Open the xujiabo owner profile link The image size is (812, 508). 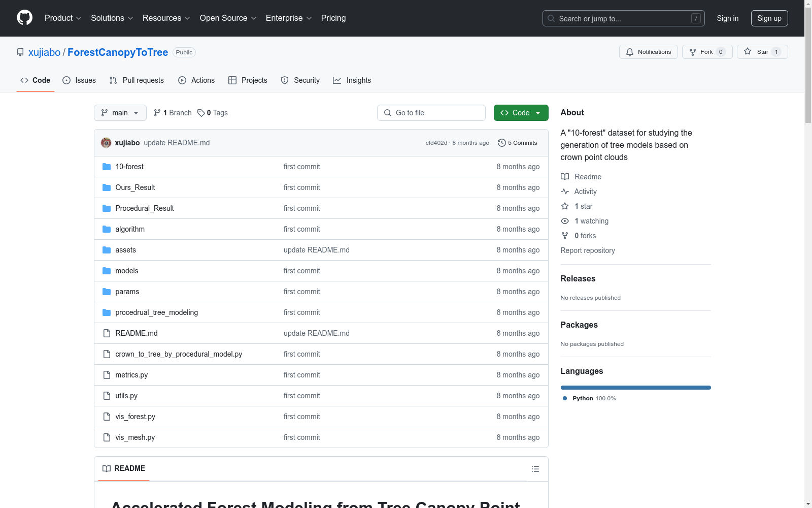(x=44, y=52)
